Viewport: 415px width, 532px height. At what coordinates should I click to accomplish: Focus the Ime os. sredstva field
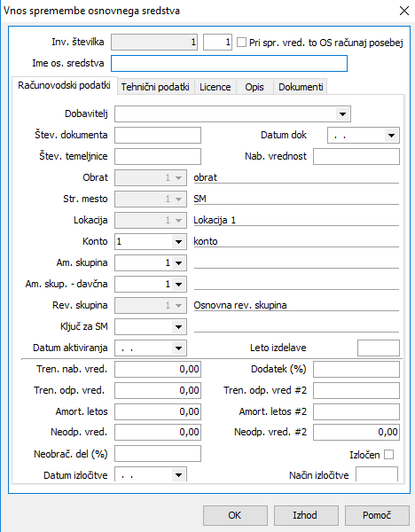229,64
